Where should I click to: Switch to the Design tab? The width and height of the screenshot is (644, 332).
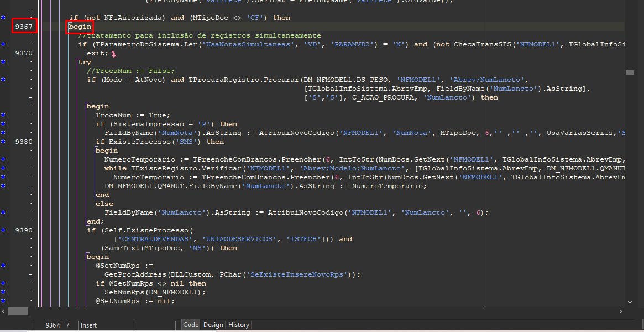pos(213,325)
